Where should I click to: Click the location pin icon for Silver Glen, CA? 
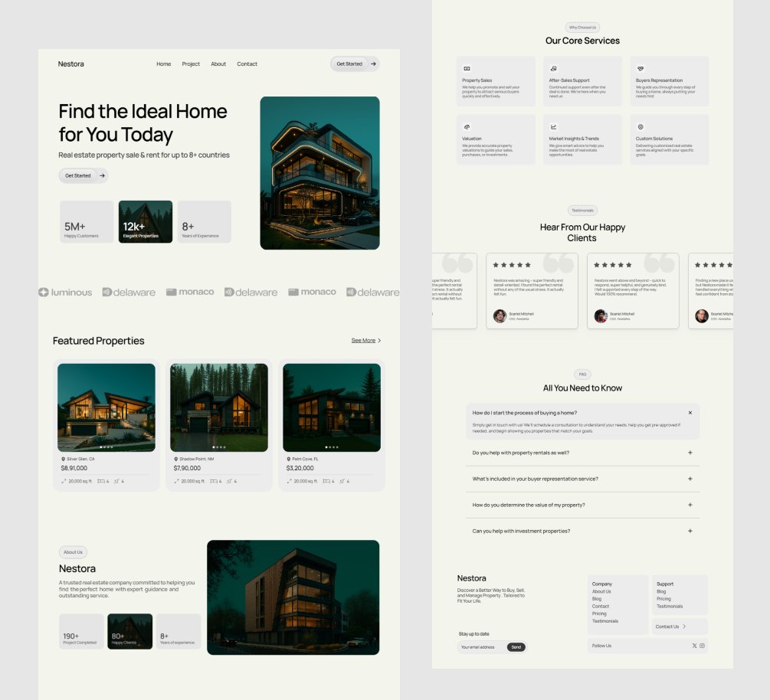coord(63,459)
